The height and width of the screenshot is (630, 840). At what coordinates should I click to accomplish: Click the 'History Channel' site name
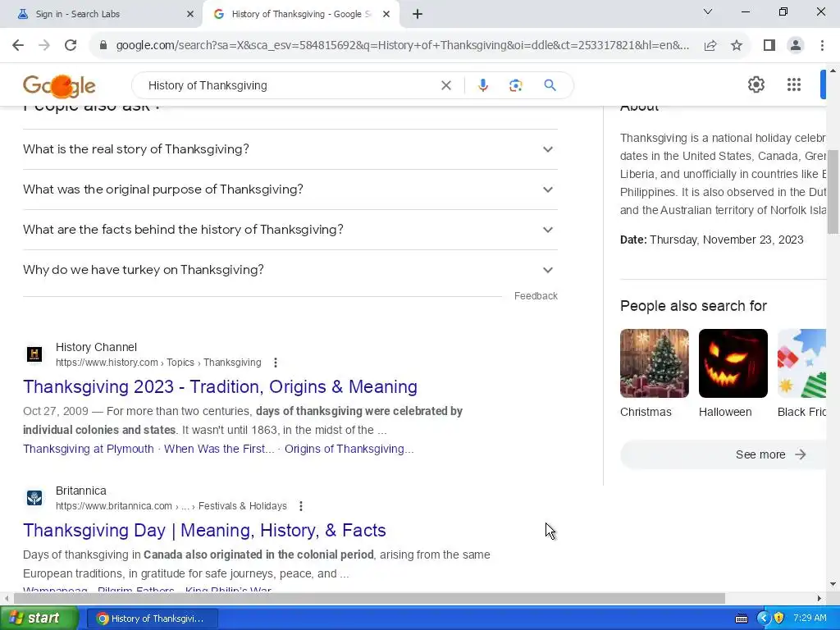point(96,347)
